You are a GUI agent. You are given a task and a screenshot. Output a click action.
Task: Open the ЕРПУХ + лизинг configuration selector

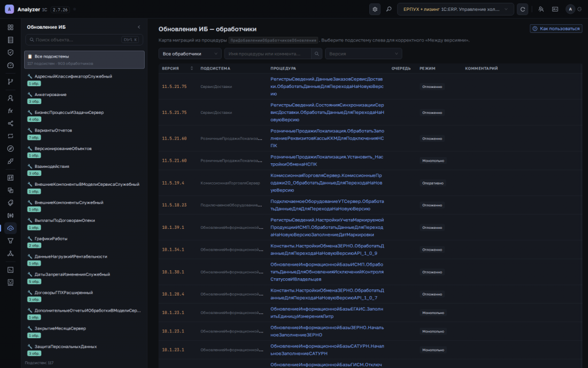pyautogui.click(x=455, y=9)
